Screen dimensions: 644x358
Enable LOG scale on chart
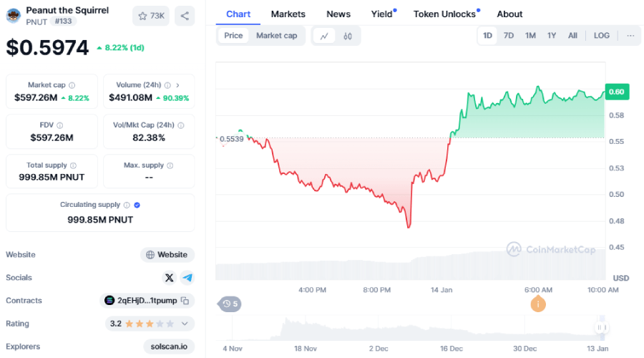[602, 36]
